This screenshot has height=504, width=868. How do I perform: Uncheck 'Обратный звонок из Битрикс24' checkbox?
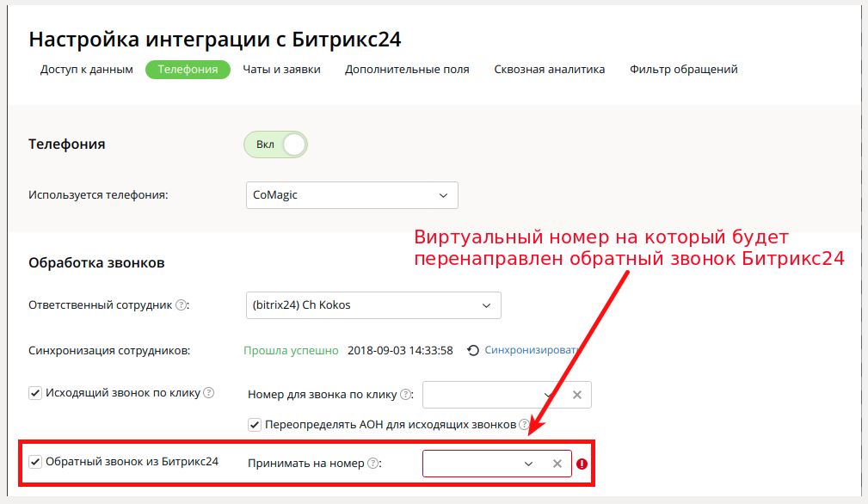35,462
